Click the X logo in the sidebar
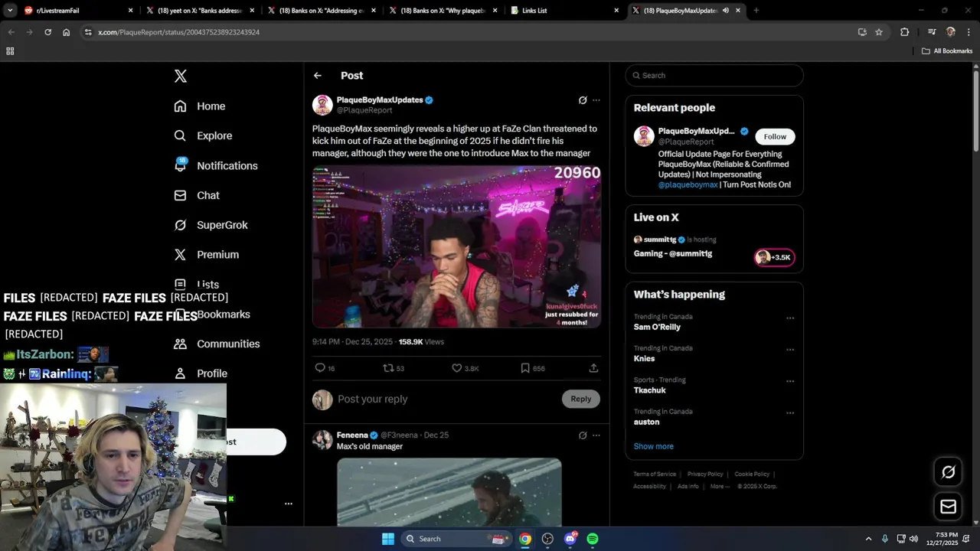Image resolution: width=980 pixels, height=551 pixels. pos(180,76)
